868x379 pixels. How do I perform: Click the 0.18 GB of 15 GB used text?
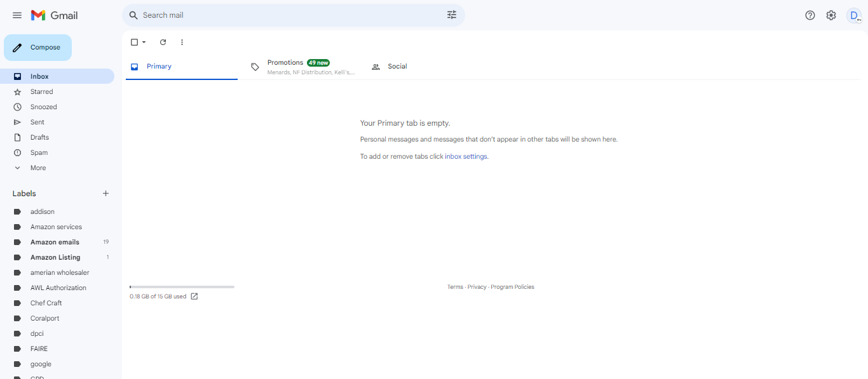point(158,296)
